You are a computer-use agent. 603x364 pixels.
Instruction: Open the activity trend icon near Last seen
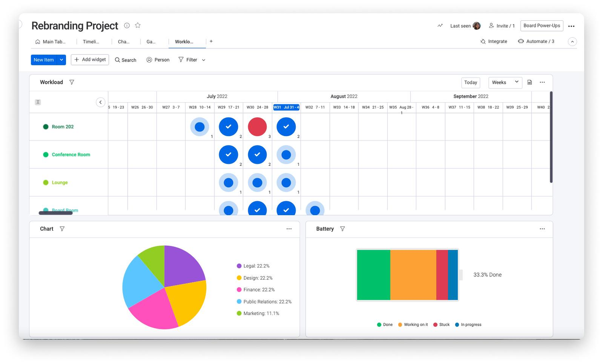[x=440, y=26]
